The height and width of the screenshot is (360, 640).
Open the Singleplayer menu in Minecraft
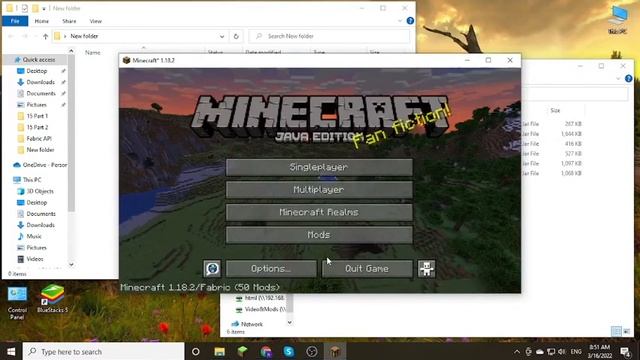click(319, 167)
